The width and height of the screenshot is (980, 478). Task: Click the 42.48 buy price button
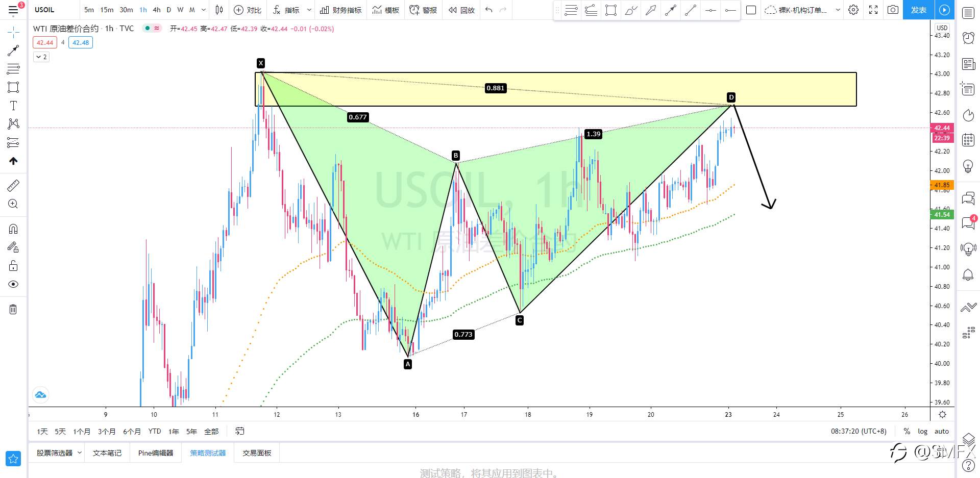(x=81, y=42)
